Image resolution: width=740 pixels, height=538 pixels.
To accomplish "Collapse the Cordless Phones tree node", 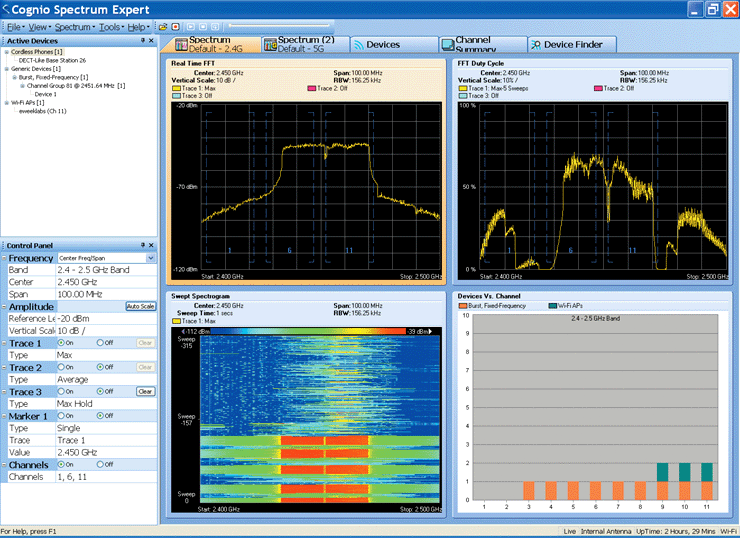I will (x=7, y=52).
